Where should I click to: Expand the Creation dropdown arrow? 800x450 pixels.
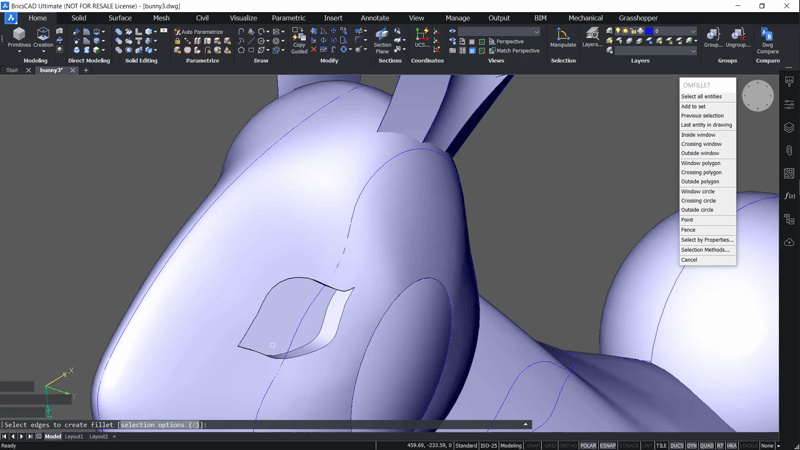(x=43, y=52)
